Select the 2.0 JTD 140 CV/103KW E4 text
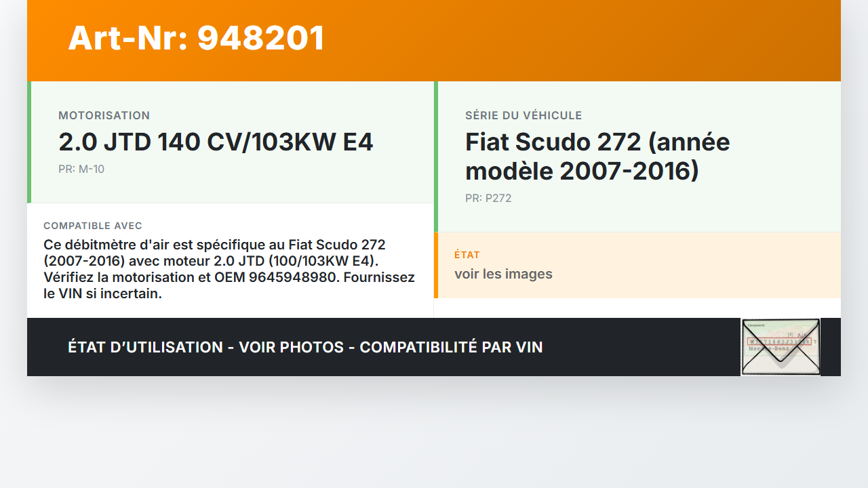 [x=216, y=142]
